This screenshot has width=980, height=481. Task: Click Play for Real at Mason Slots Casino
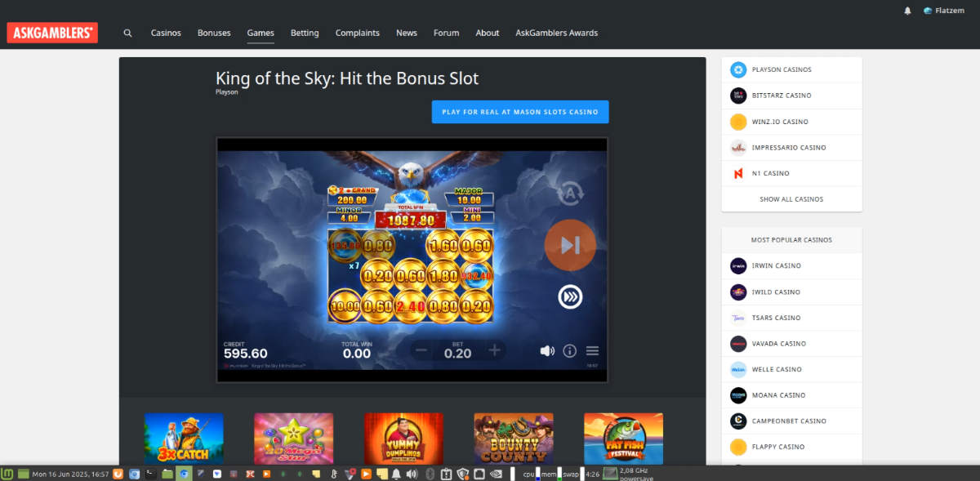pyautogui.click(x=520, y=112)
